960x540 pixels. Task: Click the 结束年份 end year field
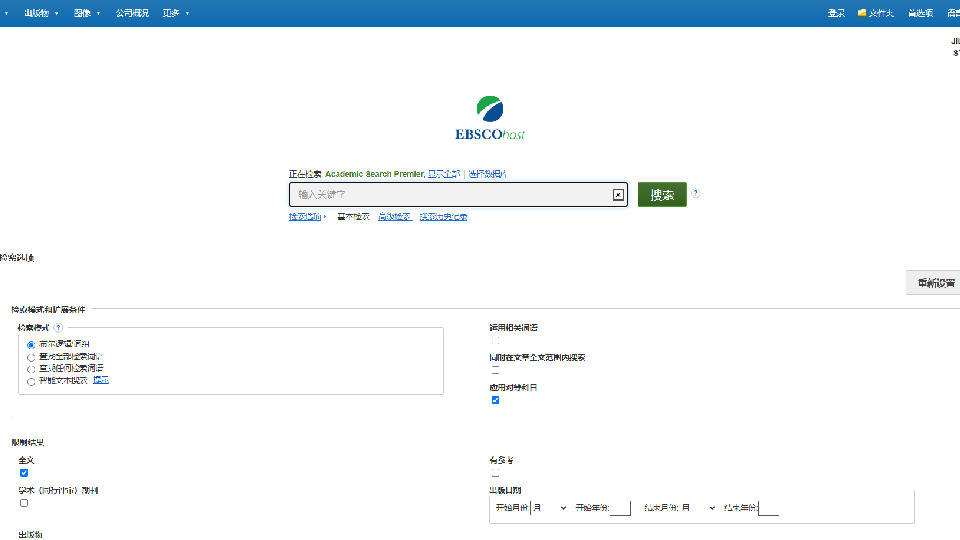[768, 508]
